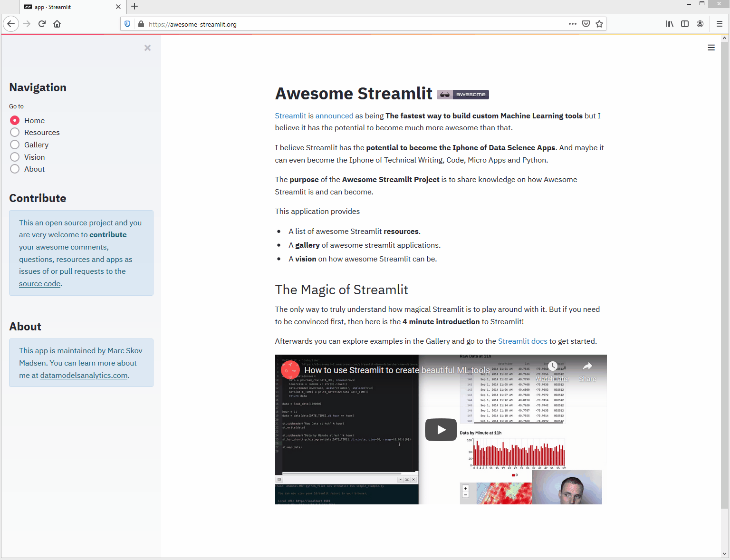
Task: Open the announced link
Action: pyautogui.click(x=335, y=116)
